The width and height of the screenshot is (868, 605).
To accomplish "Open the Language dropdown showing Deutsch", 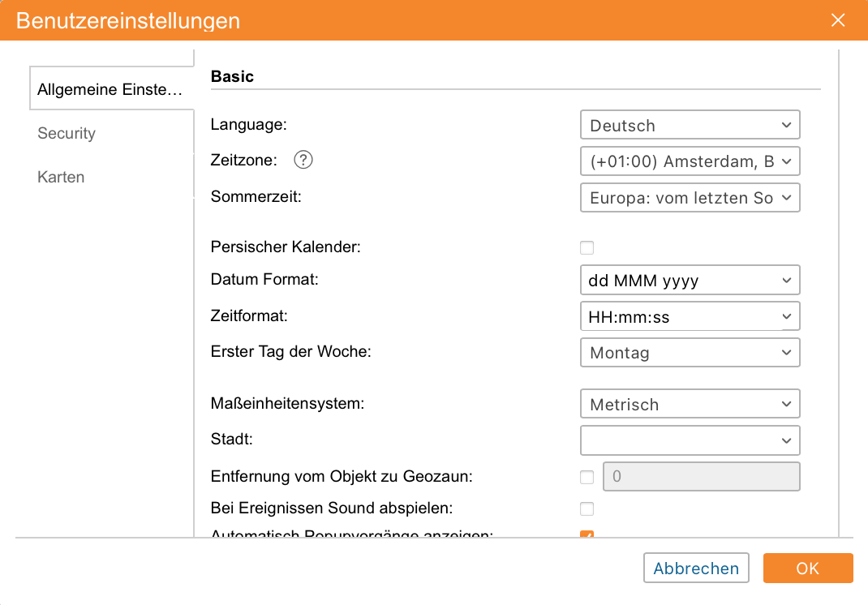I will coord(690,126).
